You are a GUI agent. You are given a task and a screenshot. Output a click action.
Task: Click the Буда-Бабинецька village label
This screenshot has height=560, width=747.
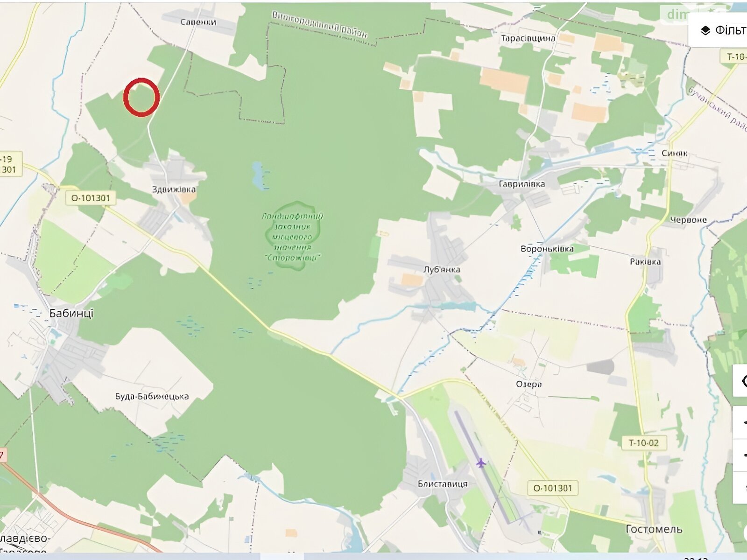152,396
